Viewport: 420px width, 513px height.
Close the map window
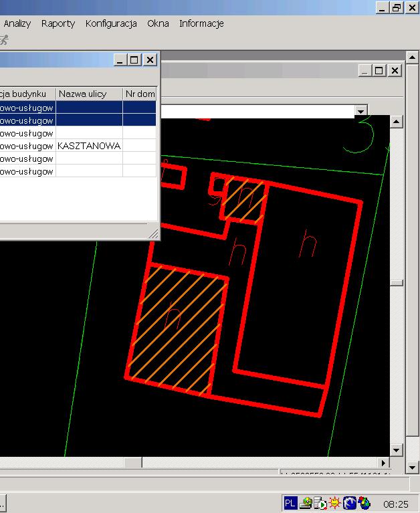click(x=395, y=71)
